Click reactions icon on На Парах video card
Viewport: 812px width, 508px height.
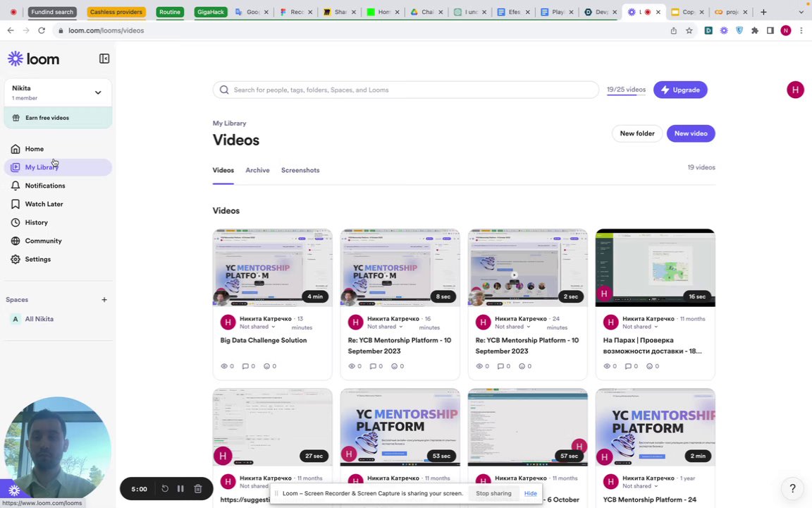(649, 366)
